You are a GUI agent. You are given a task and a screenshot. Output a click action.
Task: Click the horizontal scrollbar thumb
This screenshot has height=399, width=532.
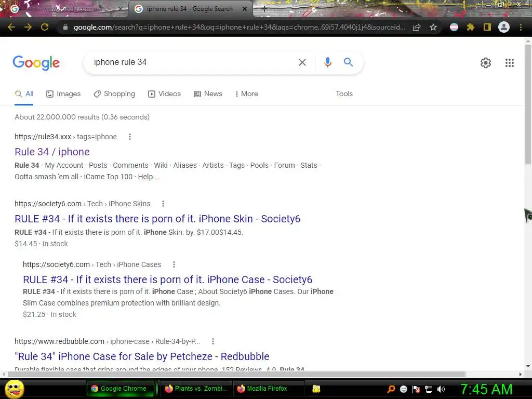click(x=236, y=374)
